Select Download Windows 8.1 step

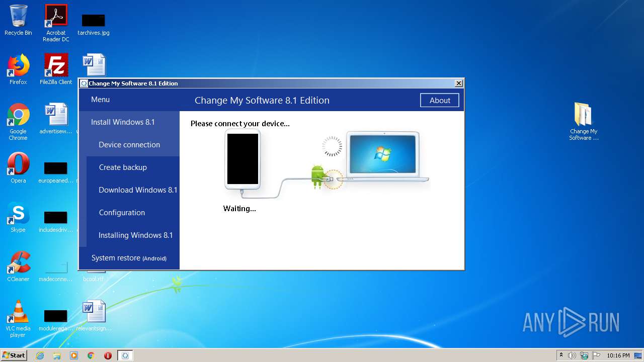coord(133,190)
